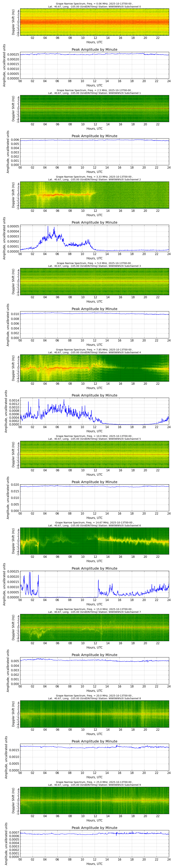Click the 14.67 MHz Subchannel 6 spectrogram plot
This screenshot has width=174, height=868.
94,541
